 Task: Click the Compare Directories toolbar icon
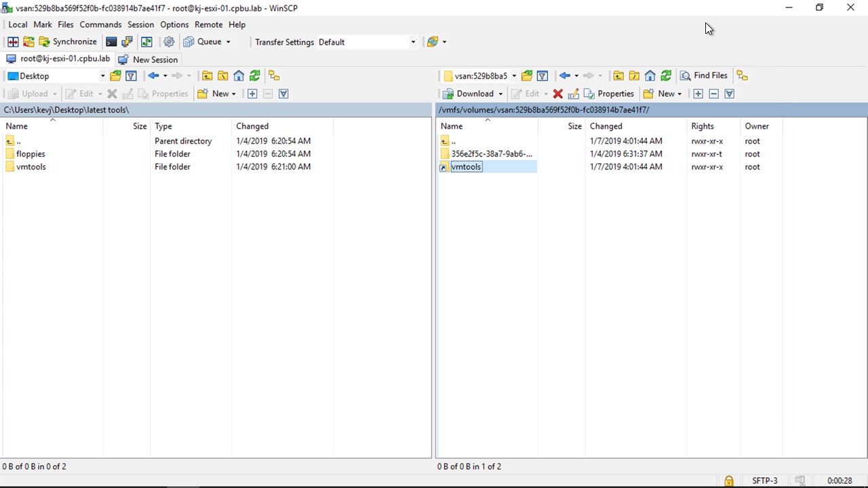pos(13,42)
